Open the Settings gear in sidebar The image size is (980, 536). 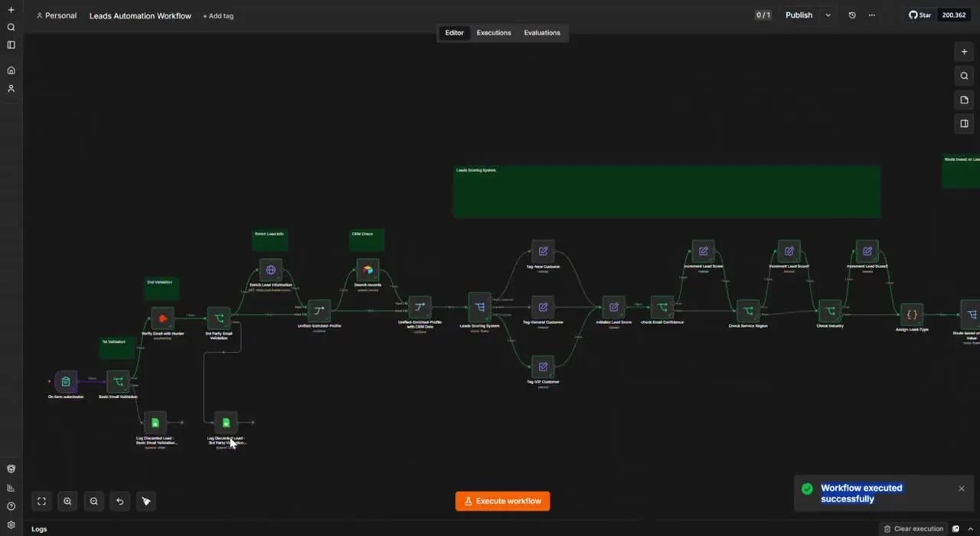coord(11,525)
